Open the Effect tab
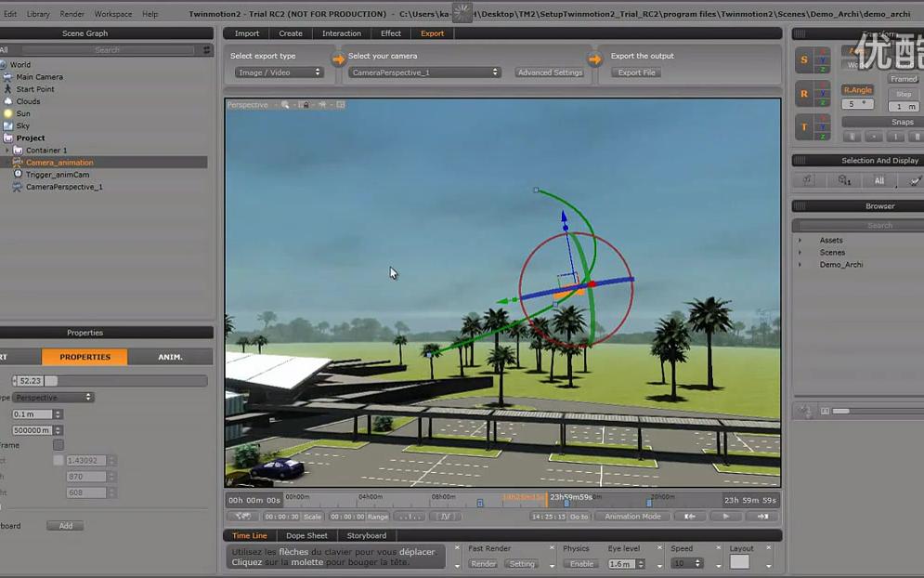This screenshot has width=924, height=578. pos(391,33)
